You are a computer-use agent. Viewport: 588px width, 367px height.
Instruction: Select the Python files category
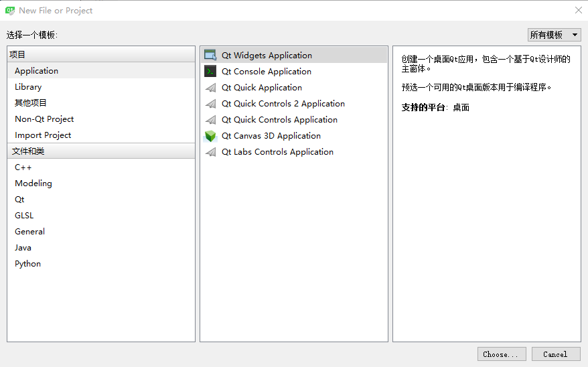coord(101,264)
